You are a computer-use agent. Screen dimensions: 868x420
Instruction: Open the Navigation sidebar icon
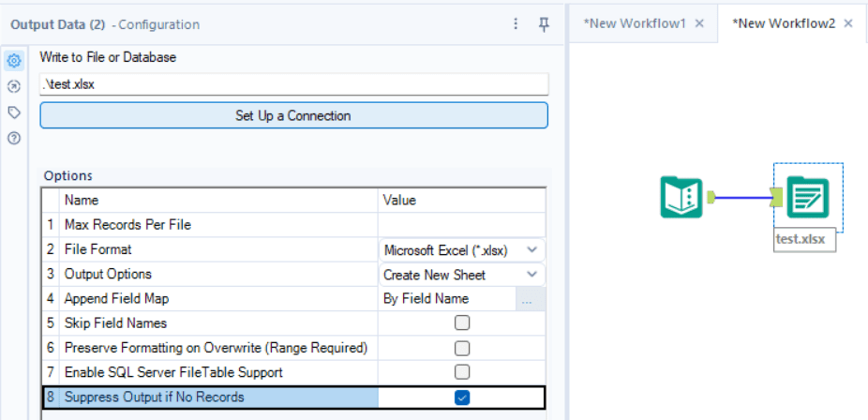pos(14,87)
